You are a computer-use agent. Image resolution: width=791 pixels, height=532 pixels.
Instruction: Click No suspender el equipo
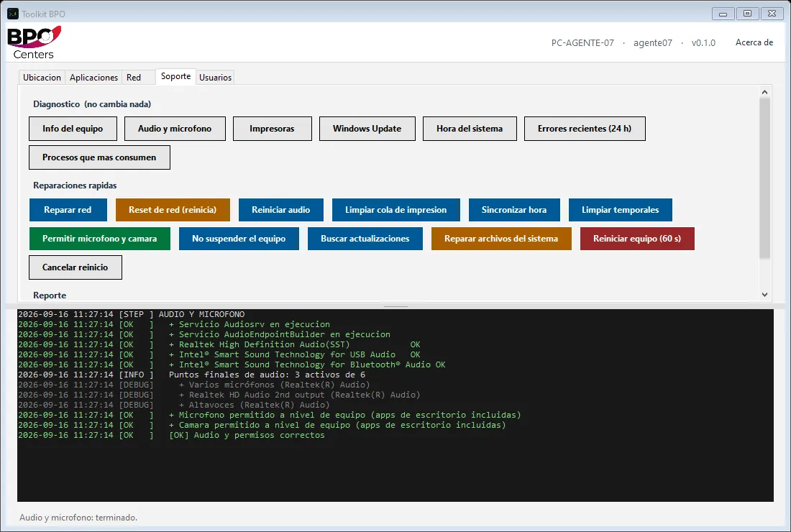[x=239, y=239]
